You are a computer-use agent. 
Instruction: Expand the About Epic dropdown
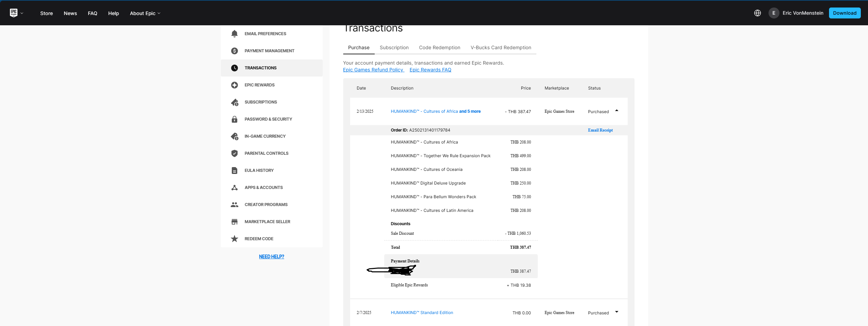pos(145,13)
